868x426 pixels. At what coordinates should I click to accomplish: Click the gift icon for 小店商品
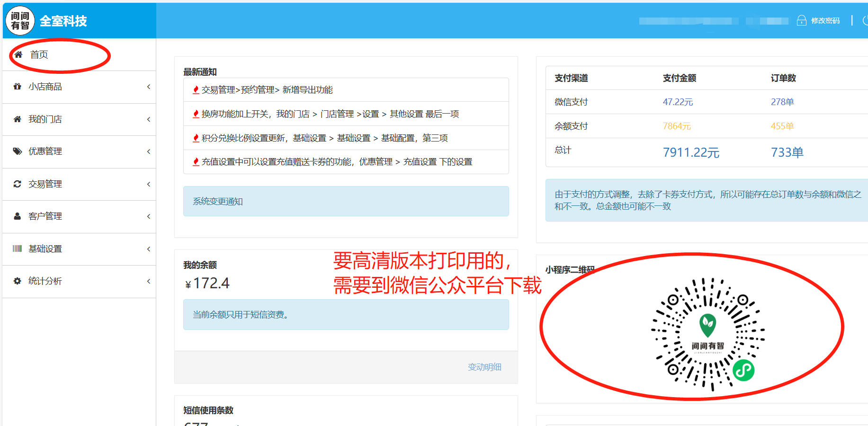pyautogui.click(x=18, y=87)
